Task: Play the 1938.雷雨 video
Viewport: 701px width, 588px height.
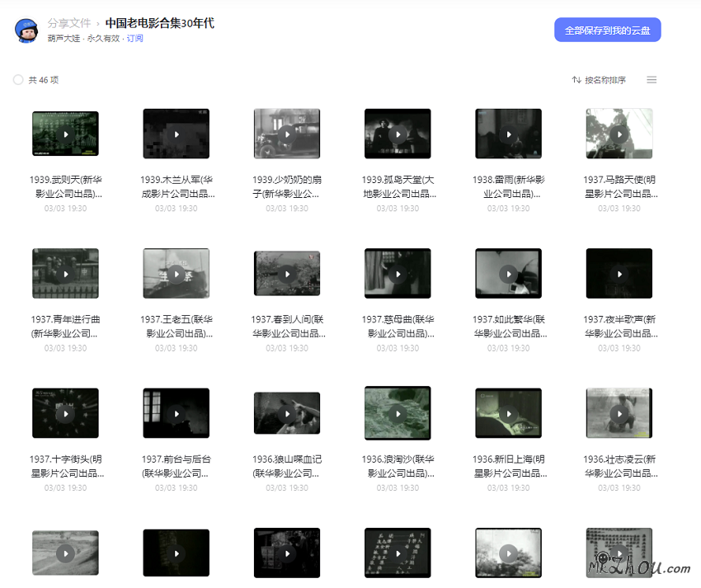Action: coord(508,133)
